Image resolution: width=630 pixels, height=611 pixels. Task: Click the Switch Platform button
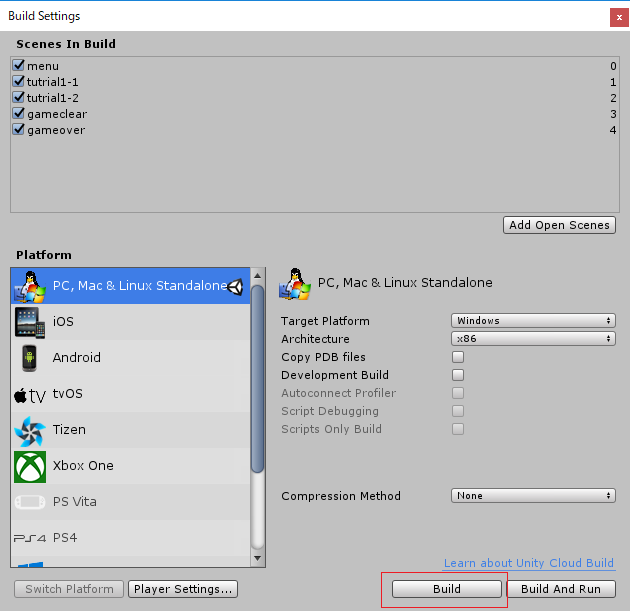tap(69, 589)
